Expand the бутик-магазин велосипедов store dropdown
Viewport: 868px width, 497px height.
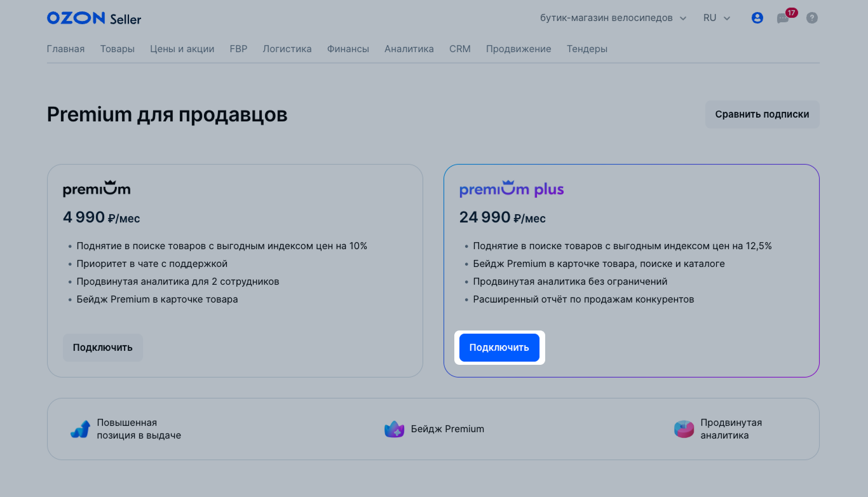(613, 18)
